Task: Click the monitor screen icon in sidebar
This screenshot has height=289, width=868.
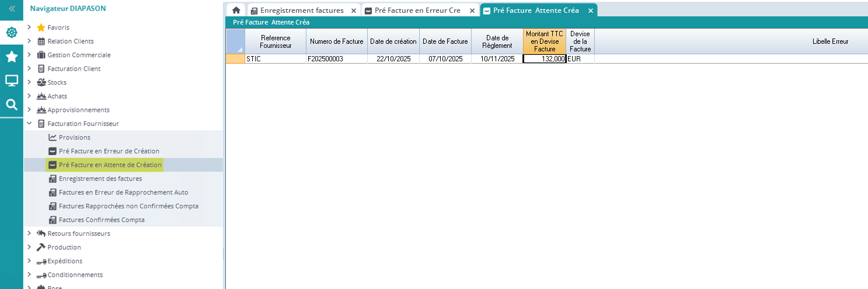Action: point(11,81)
